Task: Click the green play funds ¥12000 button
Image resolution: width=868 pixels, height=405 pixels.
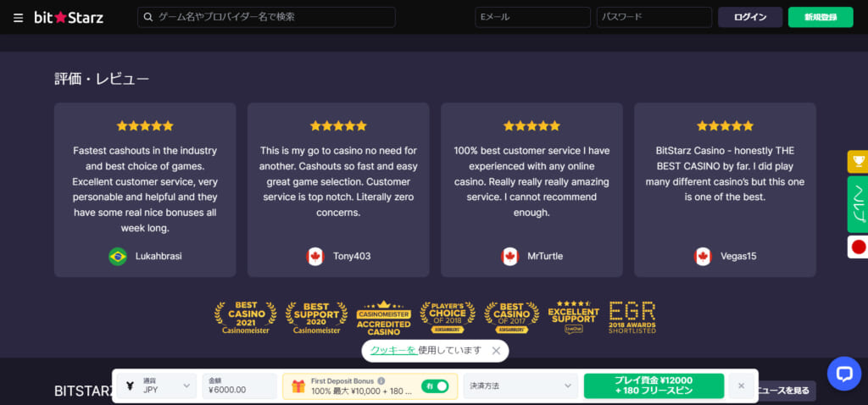Action: coord(654,386)
